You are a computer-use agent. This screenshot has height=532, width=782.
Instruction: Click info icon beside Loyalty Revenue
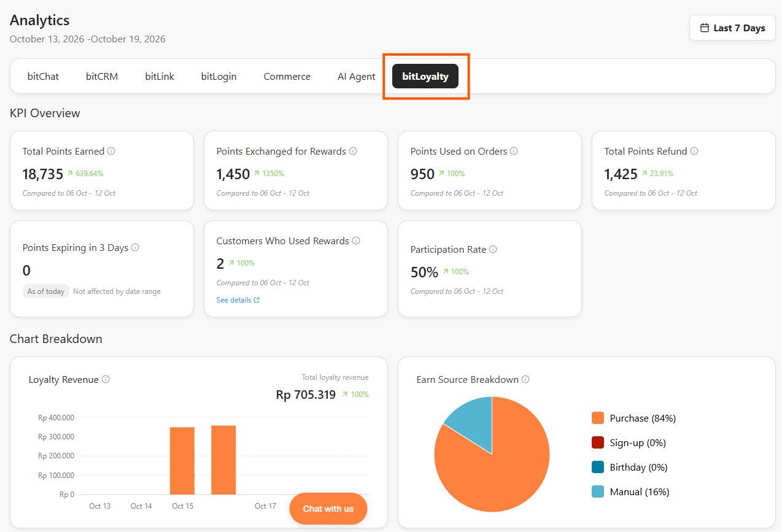(x=106, y=379)
